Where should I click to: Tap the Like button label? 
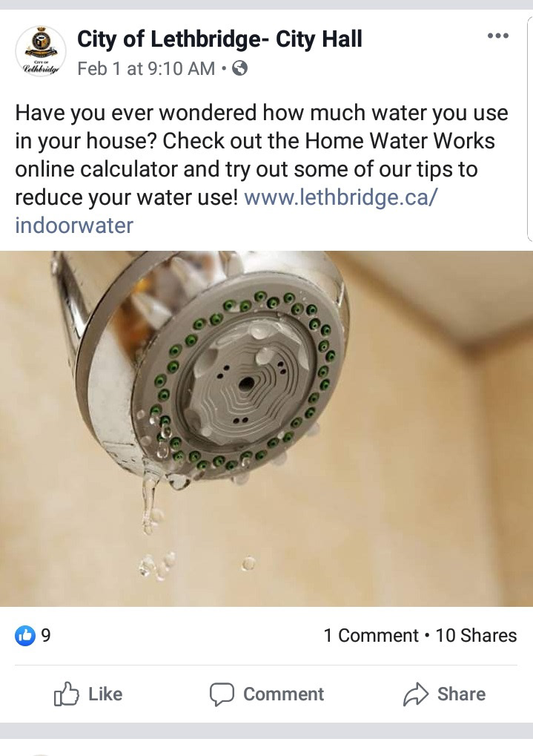pos(105,694)
